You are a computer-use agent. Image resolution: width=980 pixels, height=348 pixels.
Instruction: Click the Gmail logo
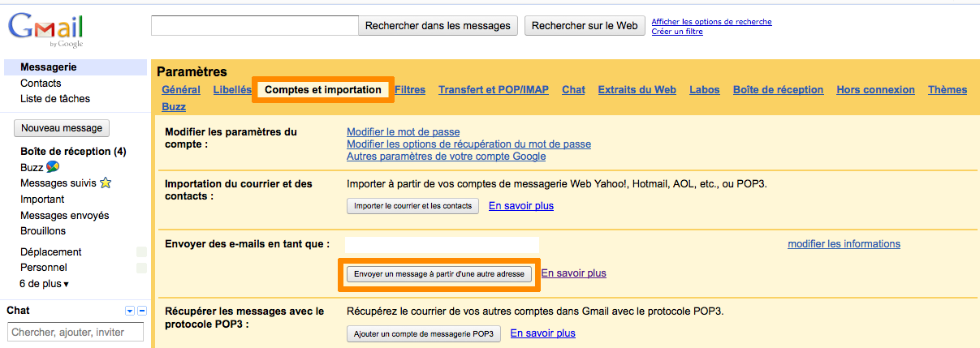tap(46, 30)
